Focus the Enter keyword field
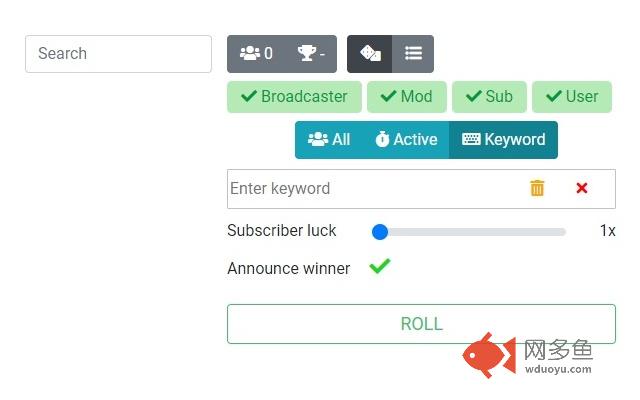The image size is (640, 400). pos(370,188)
